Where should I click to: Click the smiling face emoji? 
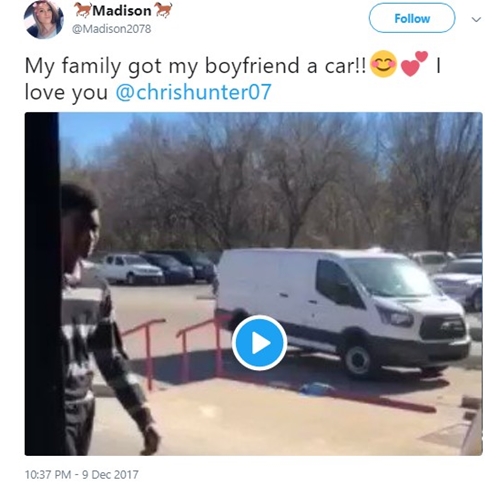pos(384,64)
